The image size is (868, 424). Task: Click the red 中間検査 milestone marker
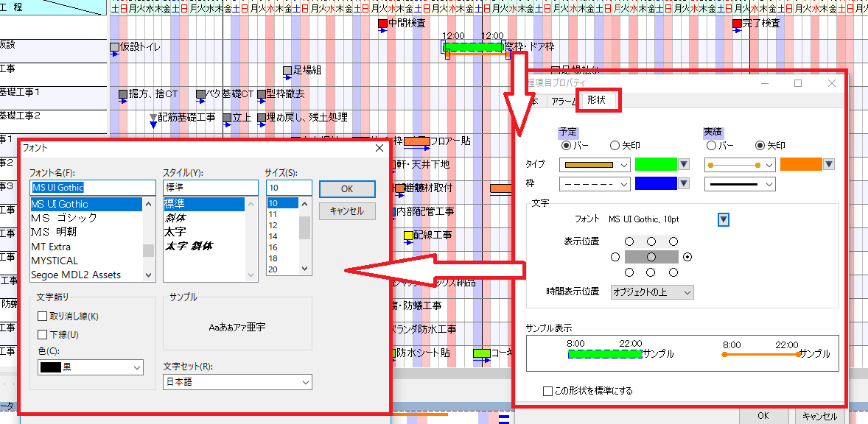pos(382,24)
